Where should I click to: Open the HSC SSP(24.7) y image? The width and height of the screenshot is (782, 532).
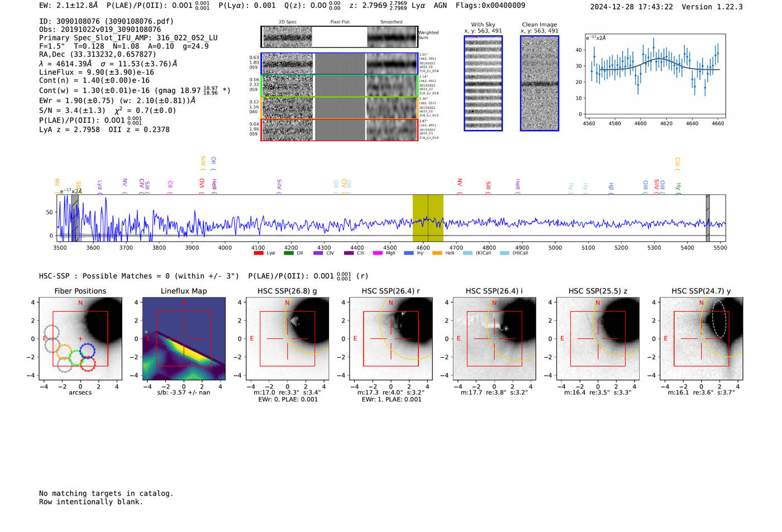pyautogui.click(x=702, y=339)
